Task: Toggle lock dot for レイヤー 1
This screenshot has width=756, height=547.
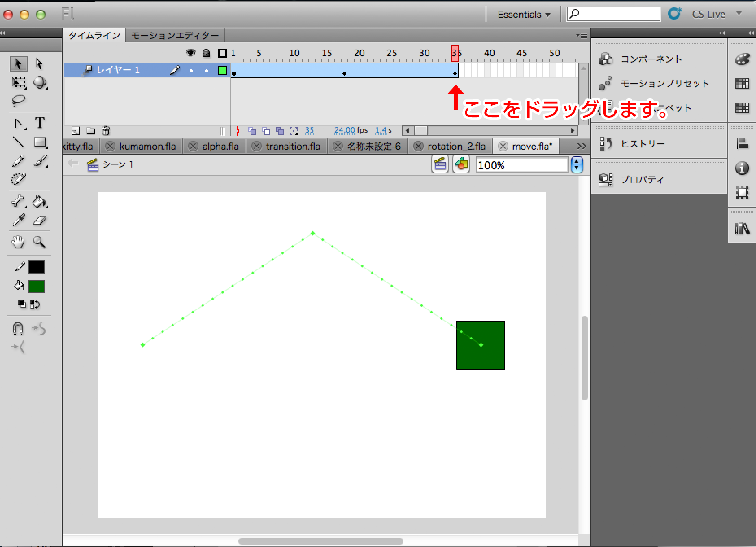Action: pyautogui.click(x=207, y=71)
